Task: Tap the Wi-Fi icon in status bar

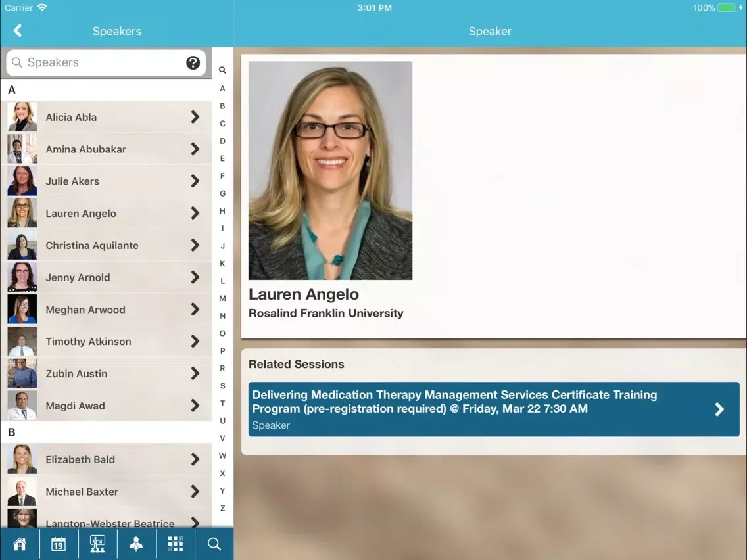Action: (x=42, y=8)
